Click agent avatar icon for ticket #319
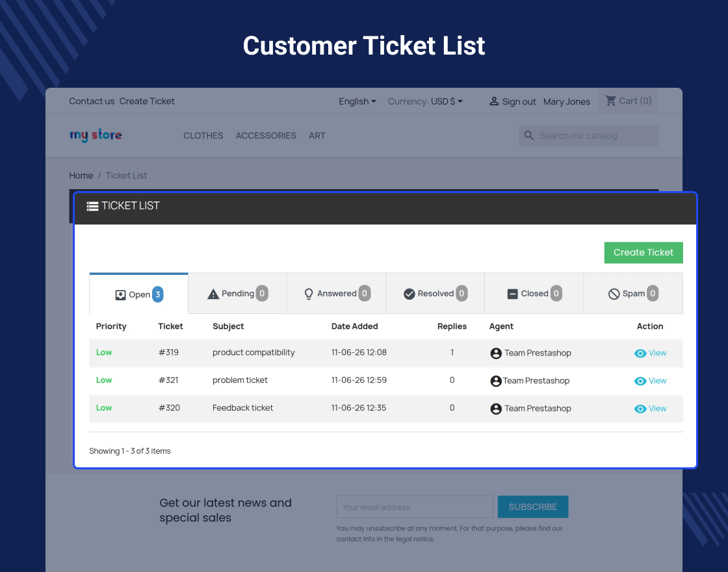Screen dimensions: 728x572 point(496,354)
